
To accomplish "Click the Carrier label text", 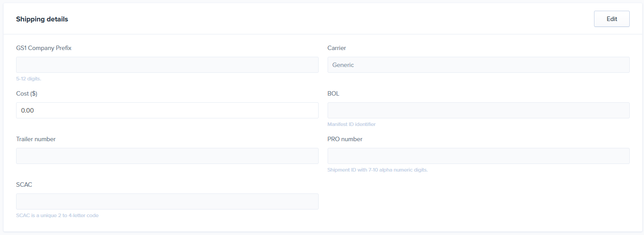I will [x=337, y=48].
